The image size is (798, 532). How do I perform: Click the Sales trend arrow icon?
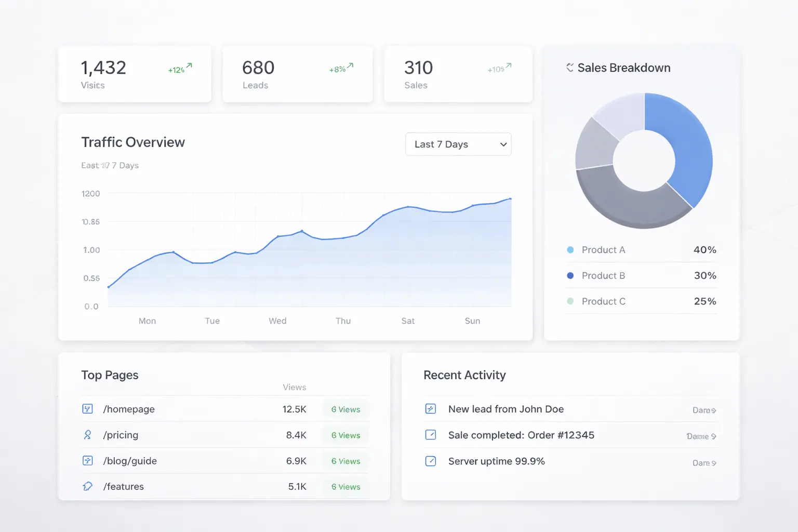pyautogui.click(x=509, y=66)
